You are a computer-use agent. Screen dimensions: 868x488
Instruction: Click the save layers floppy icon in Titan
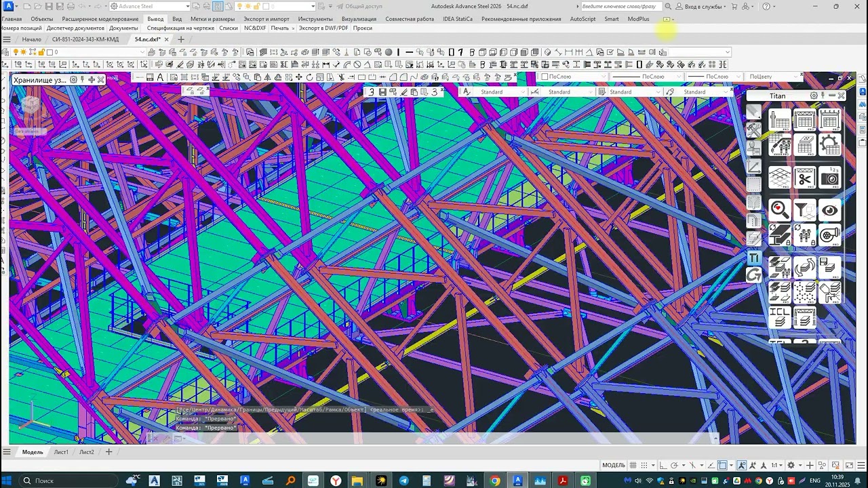829,267
